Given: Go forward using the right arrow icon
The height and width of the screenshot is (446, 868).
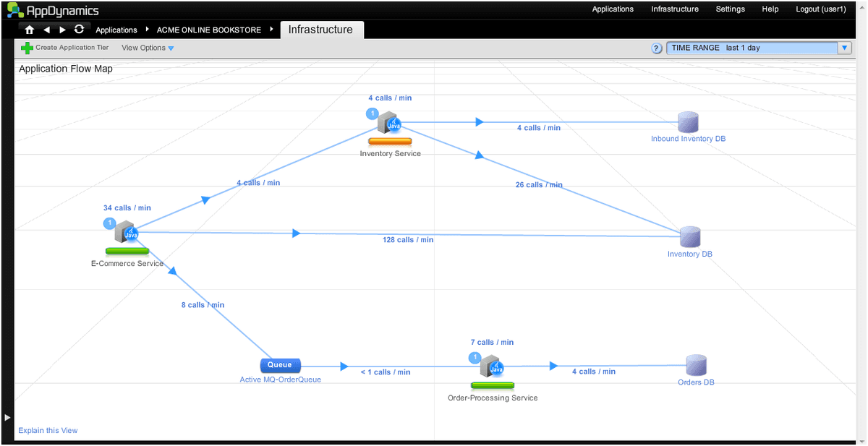Looking at the screenshot, I should [x=63, y=30].
